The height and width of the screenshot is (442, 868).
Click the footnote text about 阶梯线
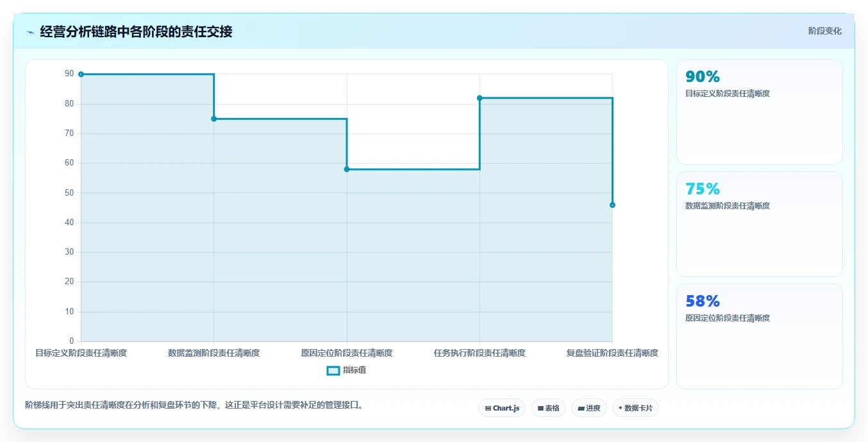[x=194, y=405]
